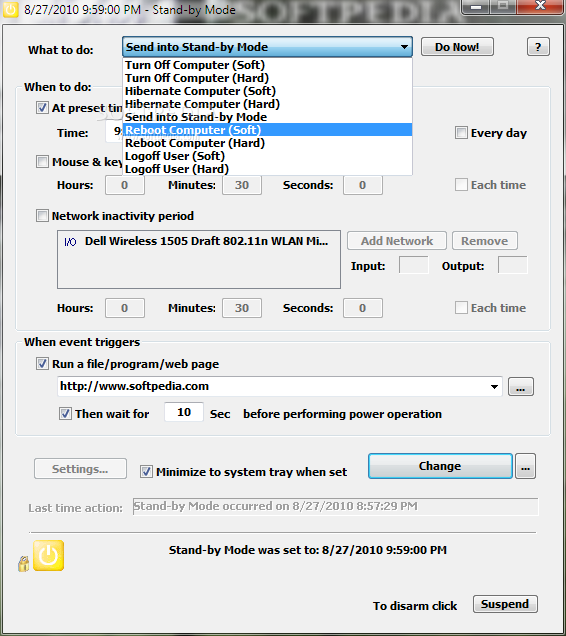This screenshot has width=566, height=636.
Task: Click Suspend to disarm
Action: (505, 604)
